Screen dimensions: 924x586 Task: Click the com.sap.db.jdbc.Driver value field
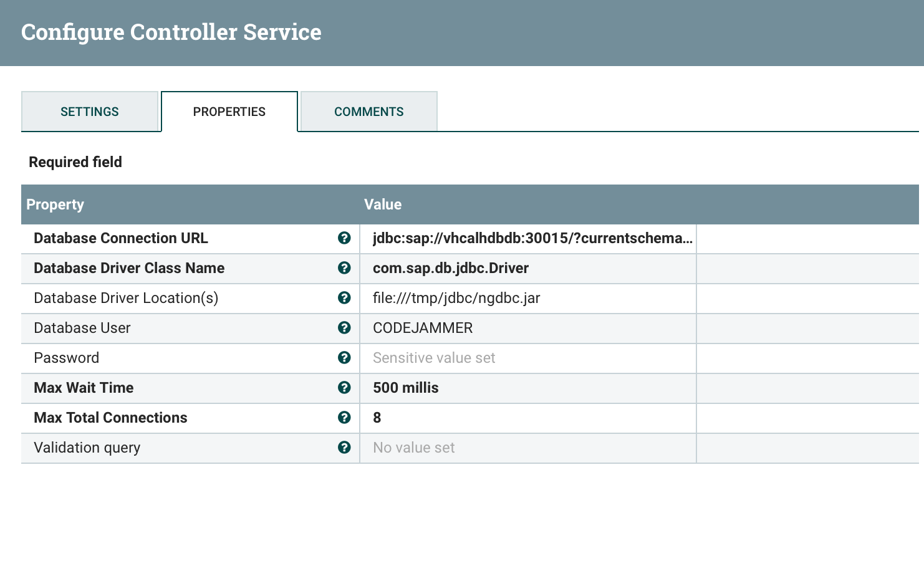(x=527, y=268)
